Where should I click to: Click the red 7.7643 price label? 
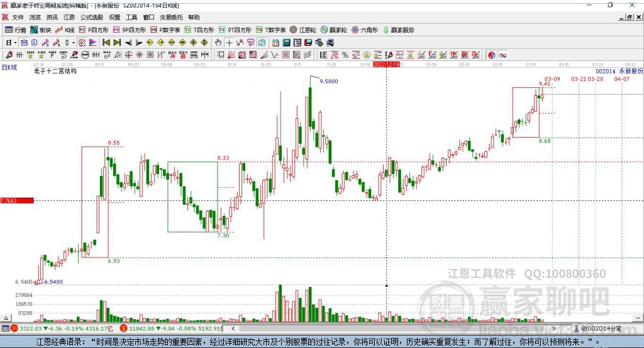click(17, 200)
